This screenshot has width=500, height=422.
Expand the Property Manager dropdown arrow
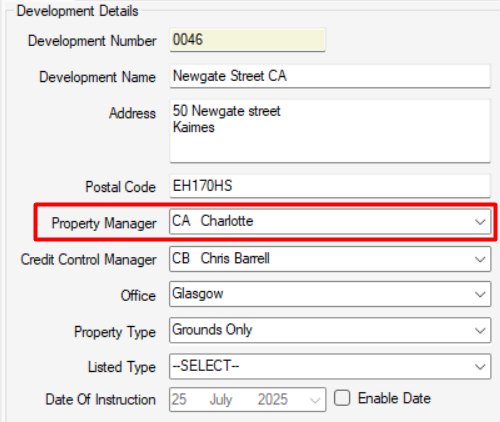(x=480, y=222)
